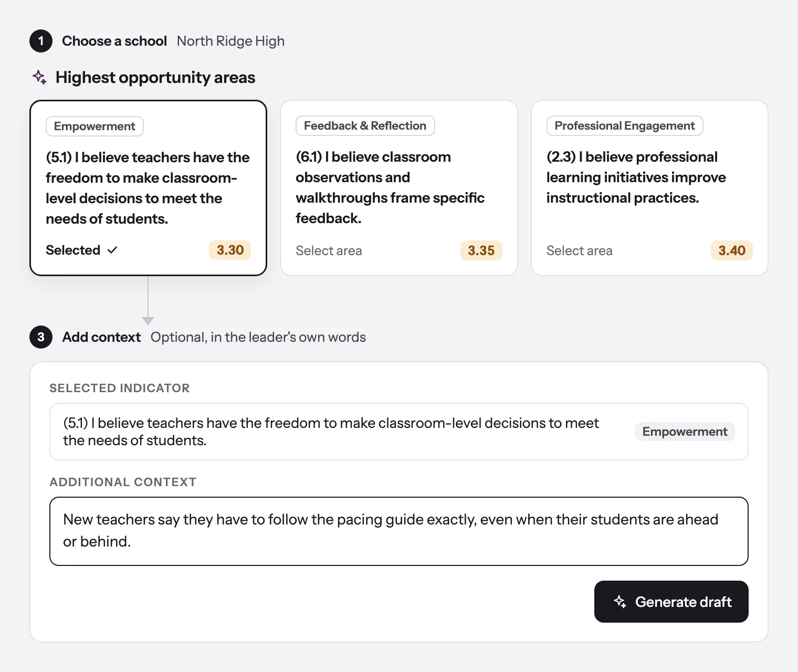Click the 3.35 score badge
Viewport: 798px width, 672px height.
click(481, 250)
